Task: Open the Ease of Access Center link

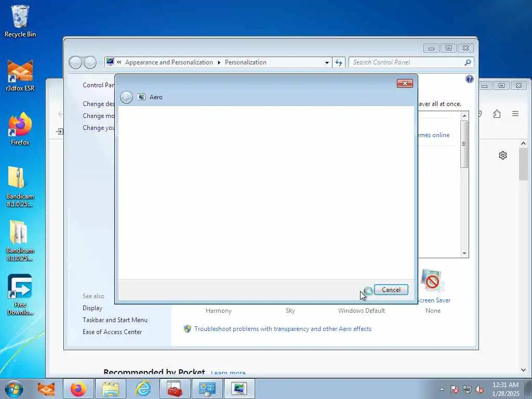Action: 112,332
